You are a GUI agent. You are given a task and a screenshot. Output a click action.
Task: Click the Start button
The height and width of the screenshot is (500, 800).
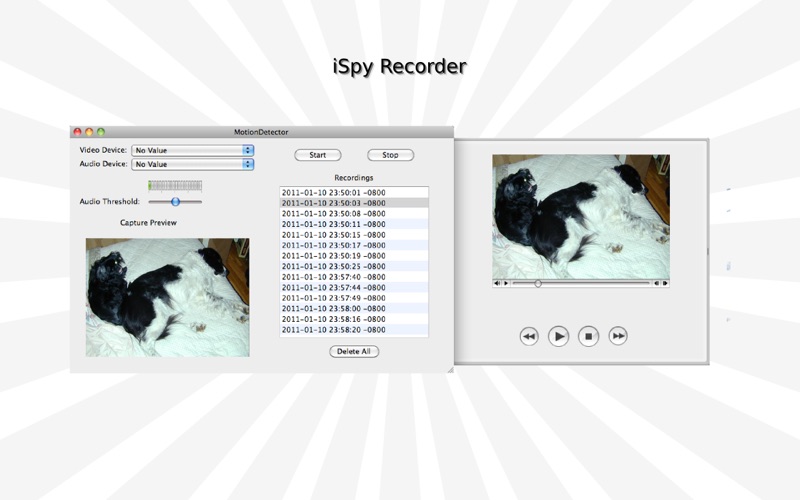[x=318, y=155]
